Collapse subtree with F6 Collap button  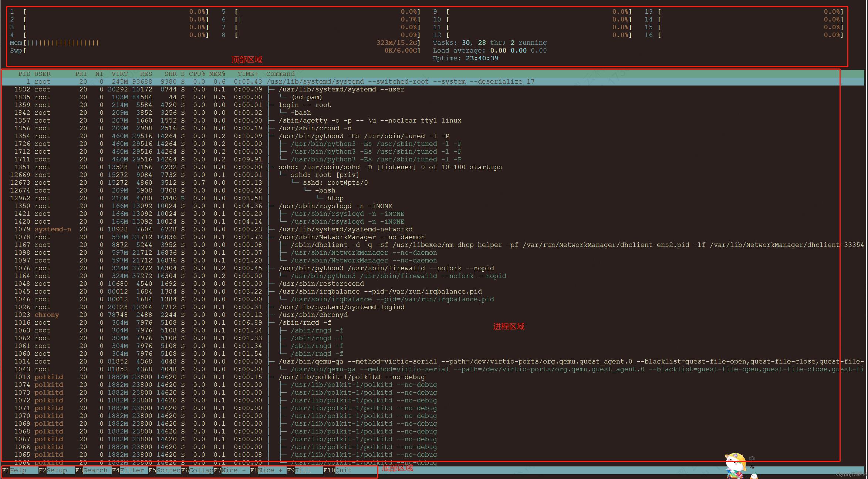pos(197,470)
